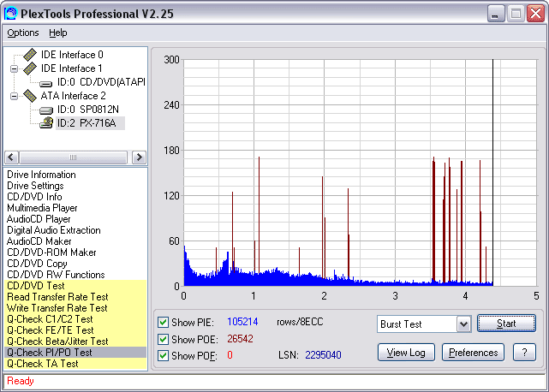Image resolution: width=549 pixels, height=392 pixels.
Task: Select ATA Interface 2 in device tree
Action: tap(73, 96)
